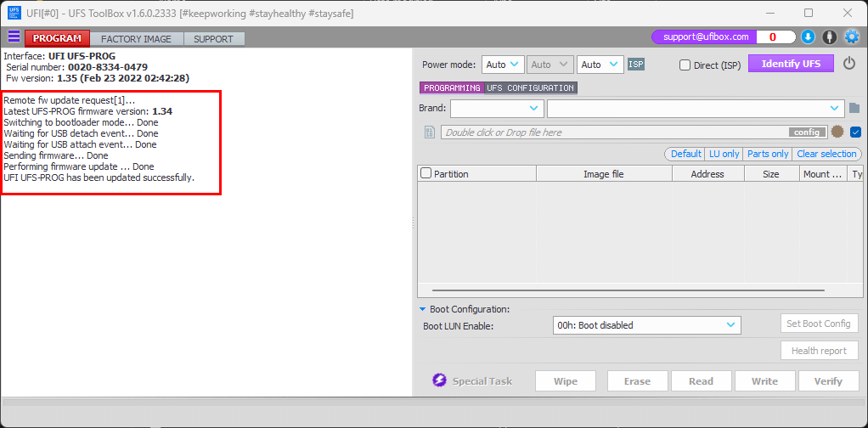The width and height of the screenshot is (868, 428).
Task: Open the third Power mode Auto dropdown
Action: (x=600, y=65)
